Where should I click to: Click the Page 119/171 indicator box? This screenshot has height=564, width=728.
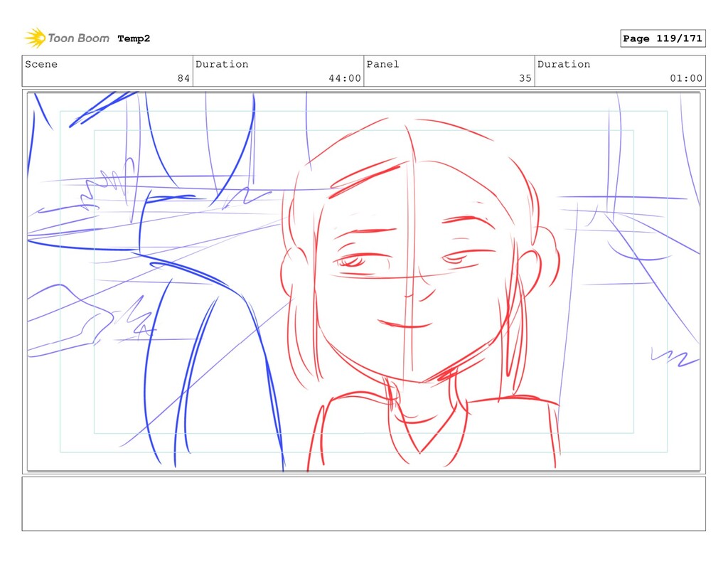tap(663, 38)
